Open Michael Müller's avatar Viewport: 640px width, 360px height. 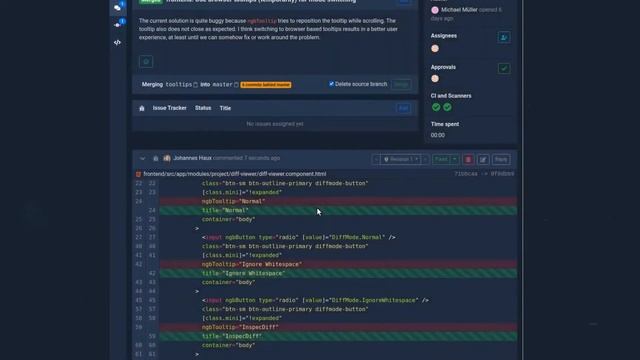[435, 10]
